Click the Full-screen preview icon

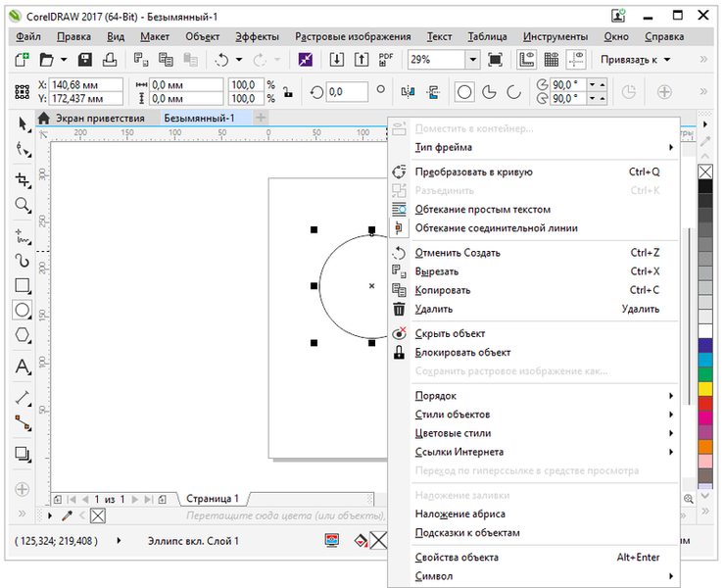(x=495, y=60)
